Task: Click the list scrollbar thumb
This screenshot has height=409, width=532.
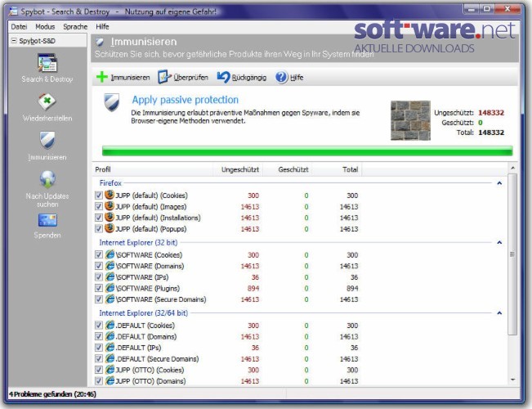Action: 512,254
